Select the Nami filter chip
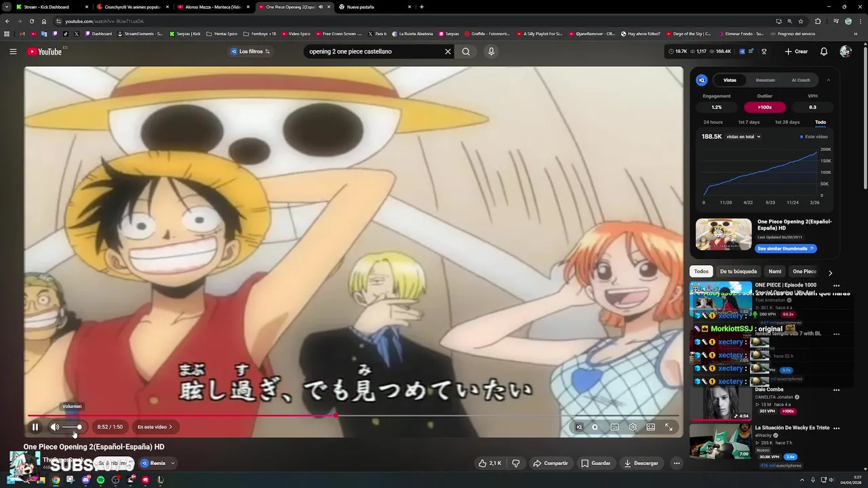Screen dimensions: 868x488 click(775, 272)
